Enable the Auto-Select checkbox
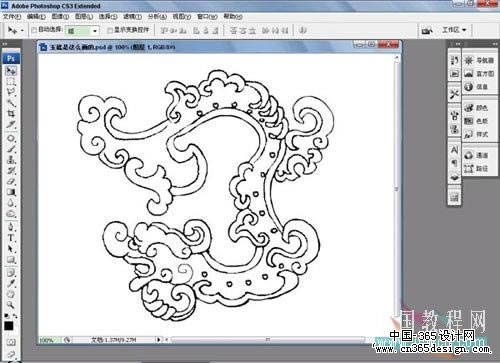 (34, 30)
